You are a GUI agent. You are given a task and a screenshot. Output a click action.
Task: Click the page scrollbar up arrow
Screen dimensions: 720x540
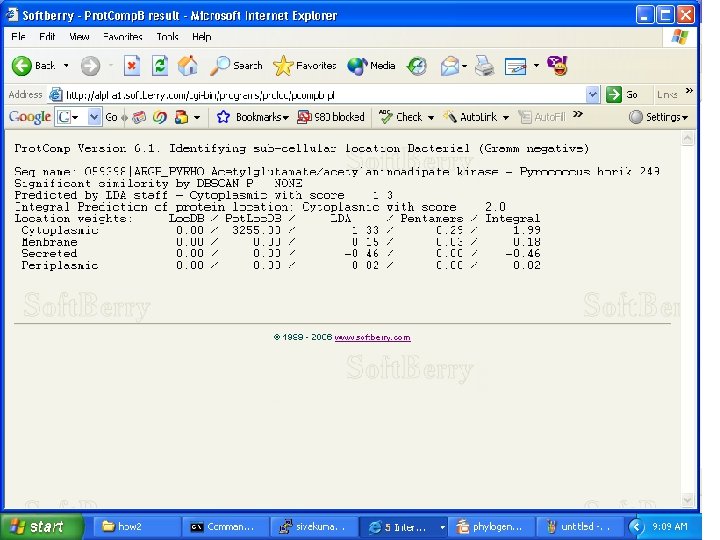687,138
